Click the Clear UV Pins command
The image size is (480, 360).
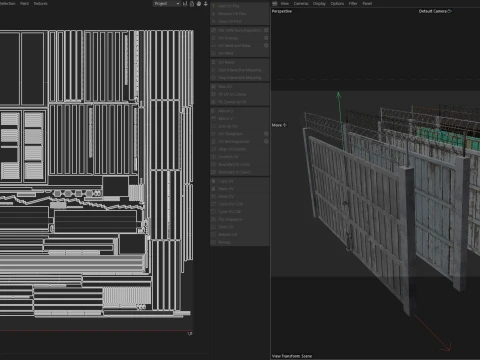click(240, 21)
